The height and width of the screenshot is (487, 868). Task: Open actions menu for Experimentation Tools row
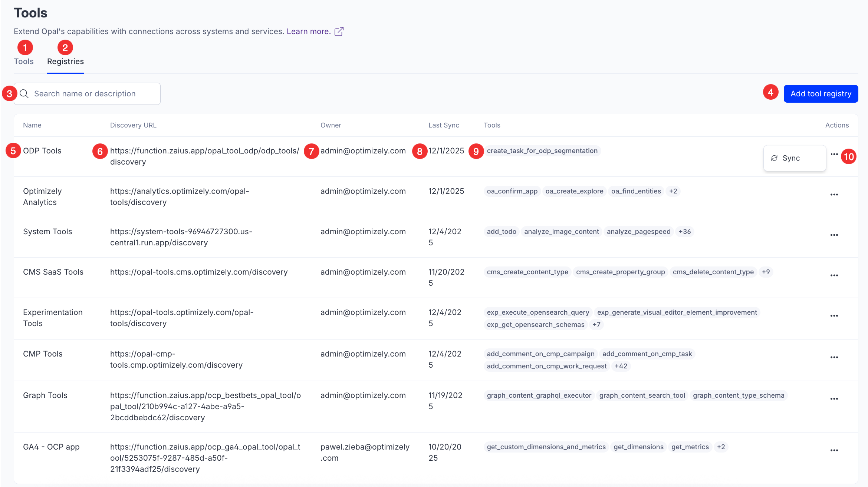pyautogui.click(x=834, y=316)
